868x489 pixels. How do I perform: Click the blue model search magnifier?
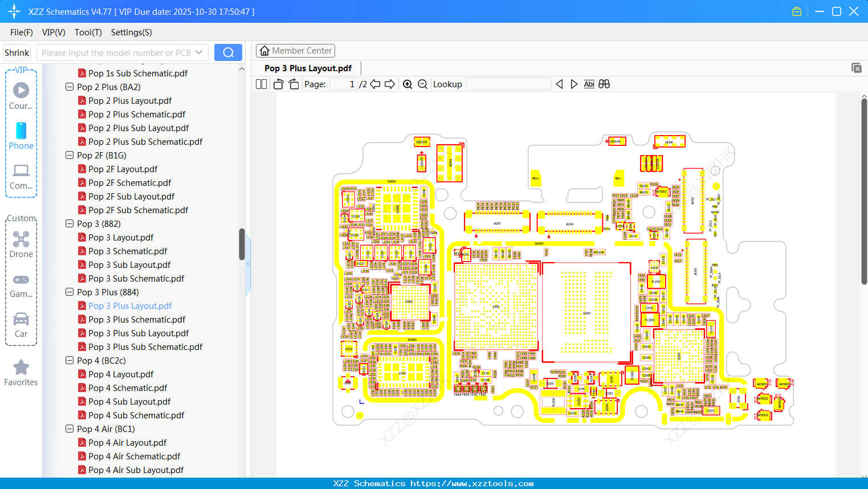[228, 52]
